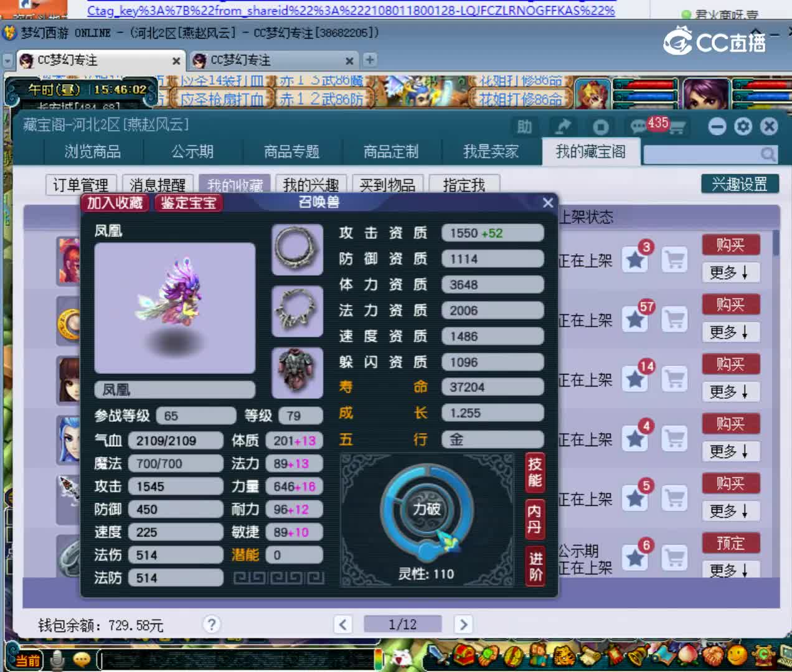This screenshot has width=792, height=672.
Task: Expand 更多 in the row with 14 favorites
Action: 730,392
